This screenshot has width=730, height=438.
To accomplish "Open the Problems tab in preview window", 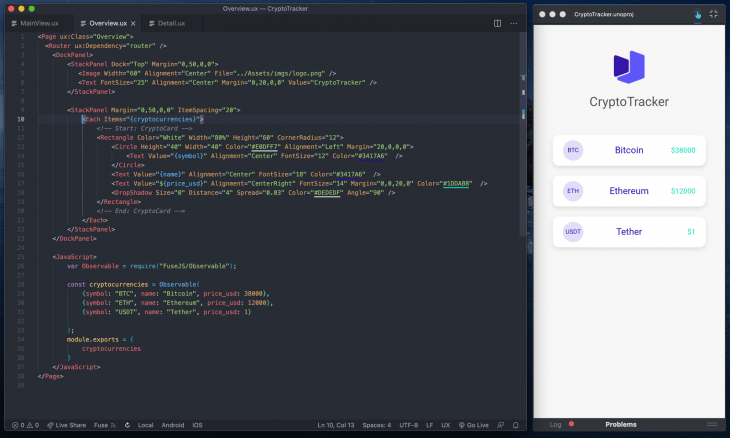I will tap(621, 425).
